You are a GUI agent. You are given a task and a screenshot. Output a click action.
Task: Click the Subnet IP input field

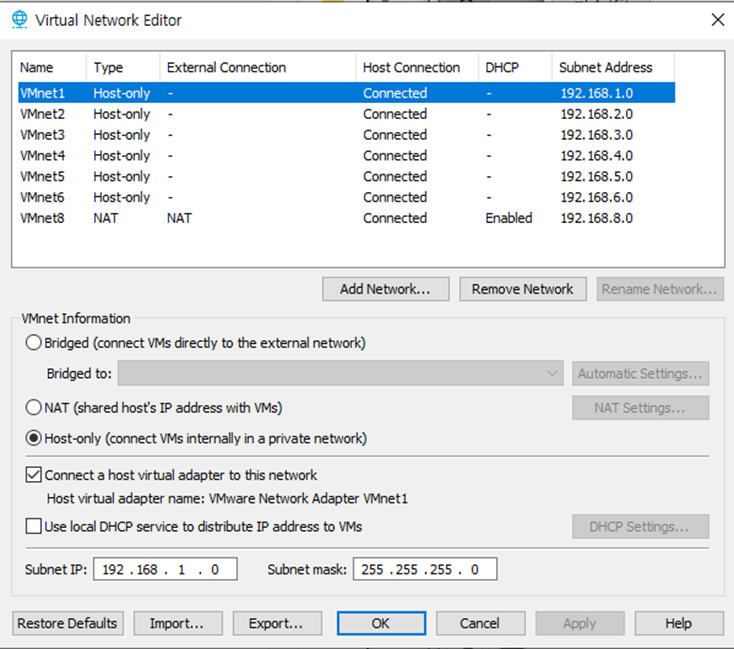165,569
